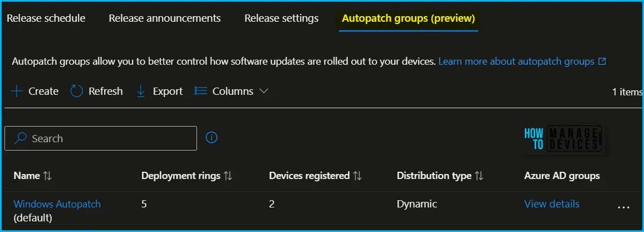Click the Dynamic distribution type cell

point(417,204)
